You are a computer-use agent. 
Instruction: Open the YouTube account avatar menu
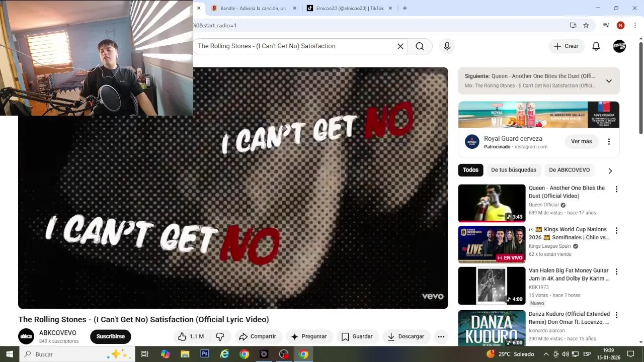pos(619,46)
